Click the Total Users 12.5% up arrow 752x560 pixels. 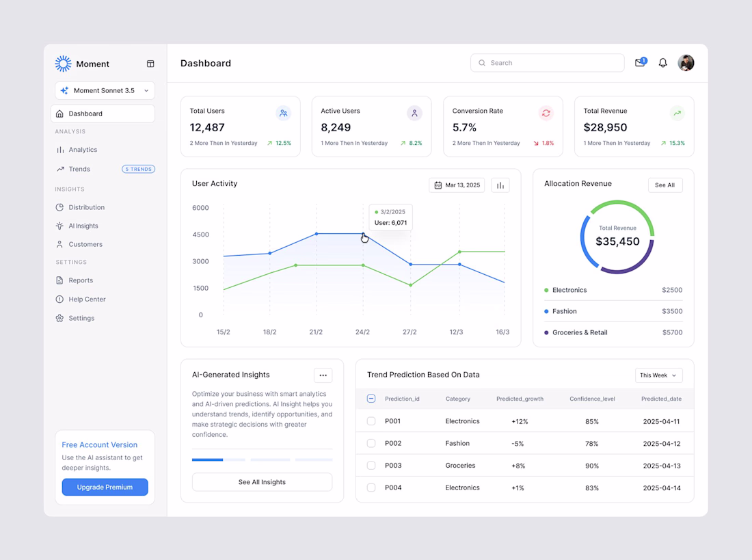click(269, 143)
